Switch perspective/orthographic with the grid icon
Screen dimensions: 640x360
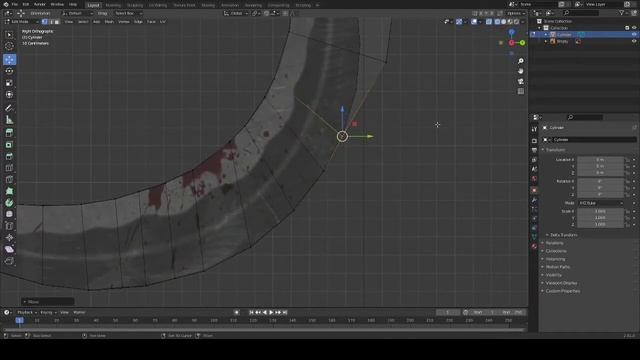tap(521, 91)
